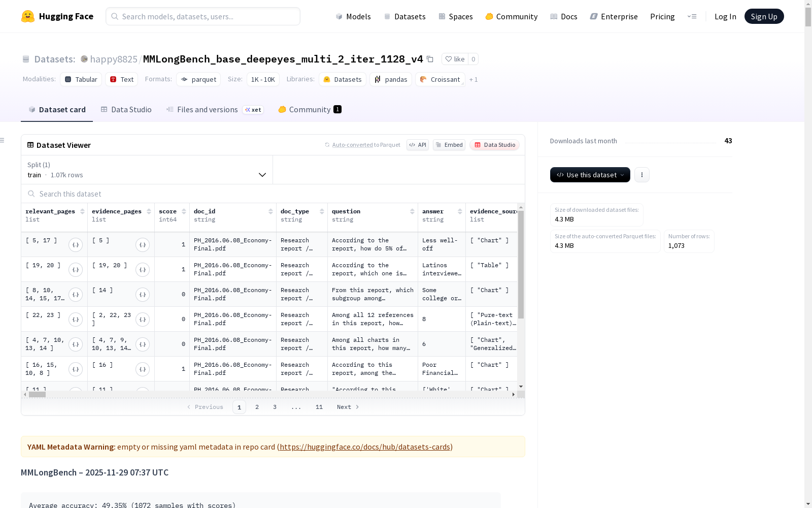
Task: Focus the Search this dataset field
Action: coord(273,194)
